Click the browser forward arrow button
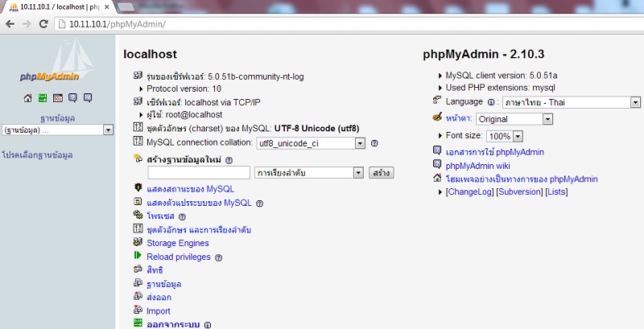 (x=27, y=24)
